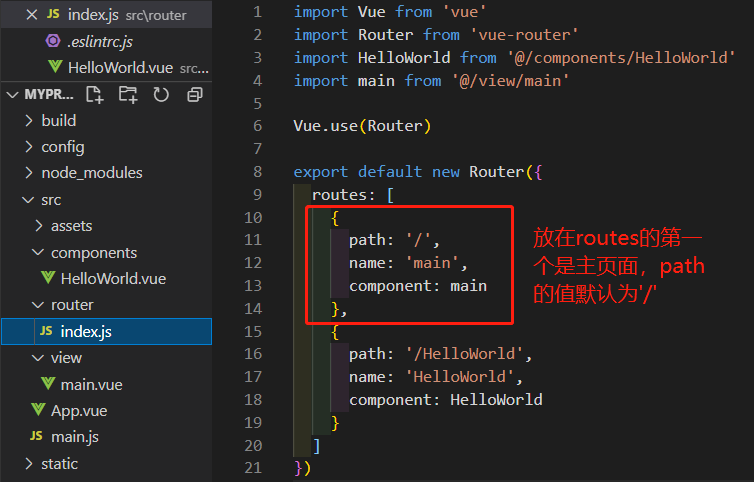Click the Vue icon beside HelloWorld.vue in open editors
This screenshot has height=482, width=754.
coord(55,66)
